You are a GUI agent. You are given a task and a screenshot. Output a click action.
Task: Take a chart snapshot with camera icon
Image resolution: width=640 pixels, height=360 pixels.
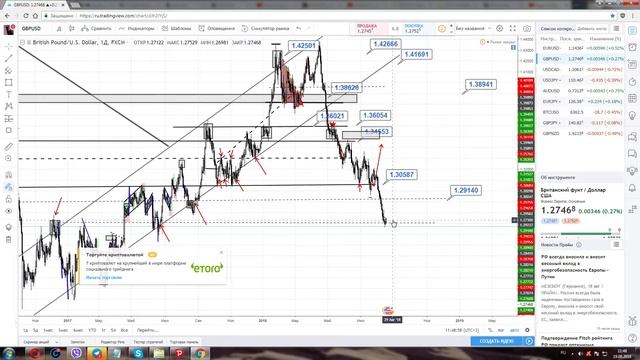coord(527,29)
